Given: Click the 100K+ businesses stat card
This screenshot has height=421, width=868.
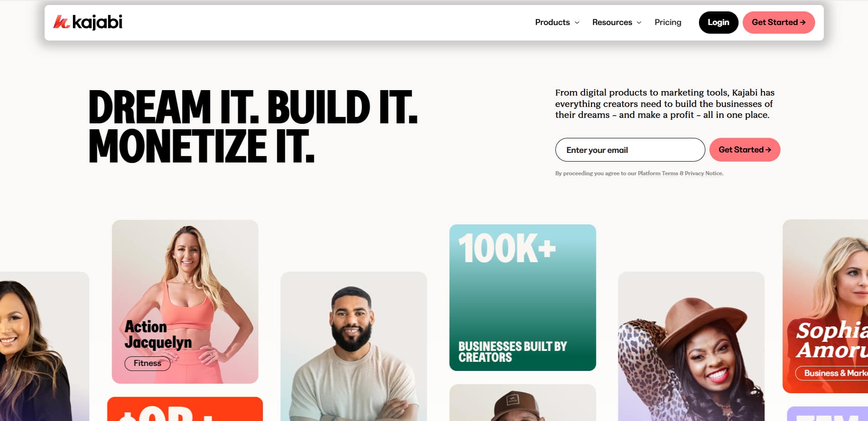Looking at the screenshot, I should [x=523, y=297].
